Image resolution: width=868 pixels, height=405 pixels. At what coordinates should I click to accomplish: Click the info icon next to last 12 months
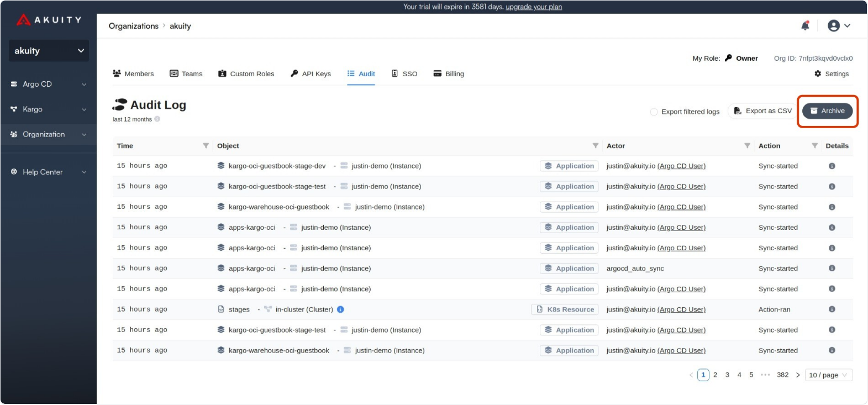coord(157,119)
